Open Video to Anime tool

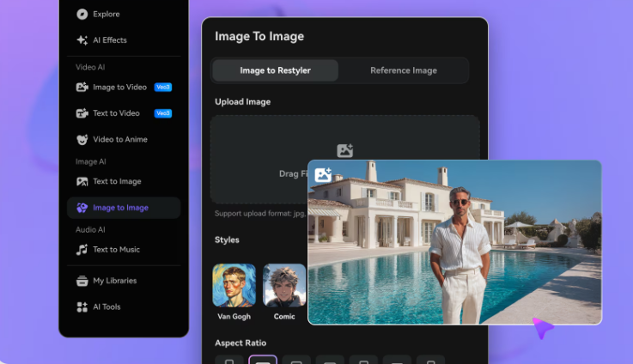120,140
